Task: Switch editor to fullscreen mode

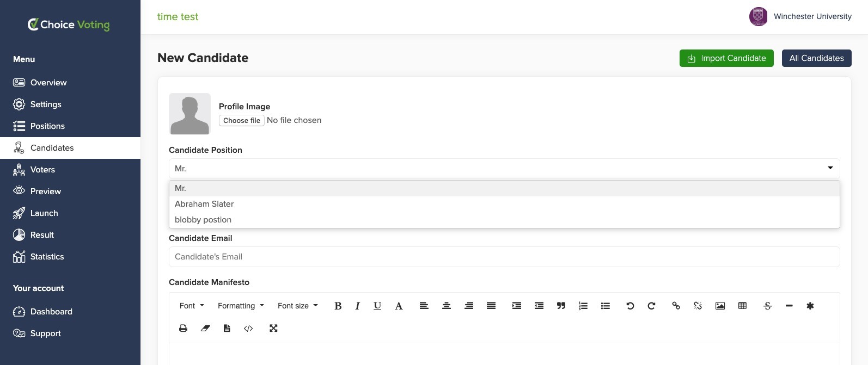Action: coord(273,328)
